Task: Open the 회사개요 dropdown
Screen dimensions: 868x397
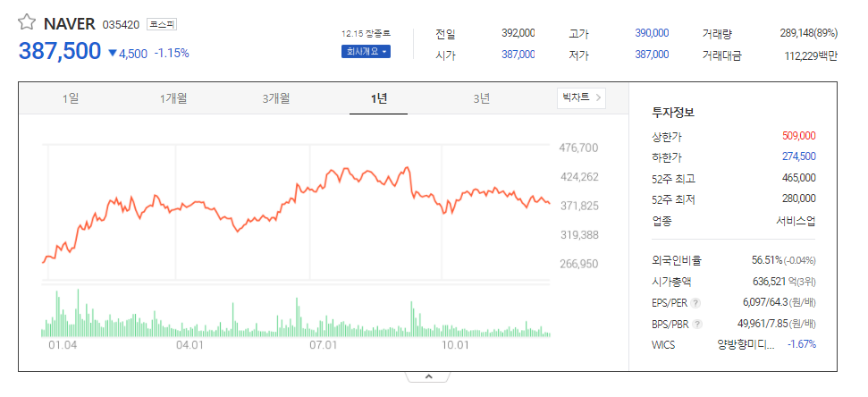Action: pos(366,52)
